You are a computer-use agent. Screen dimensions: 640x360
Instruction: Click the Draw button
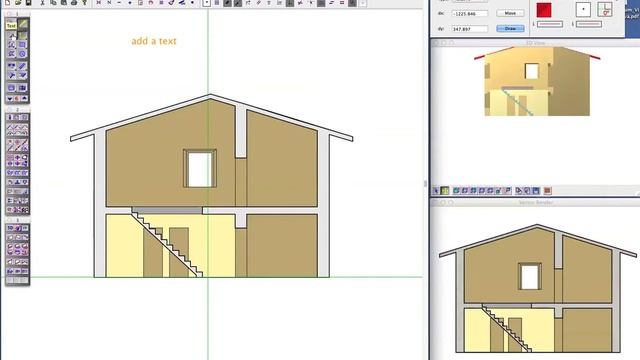coord(510,29)
